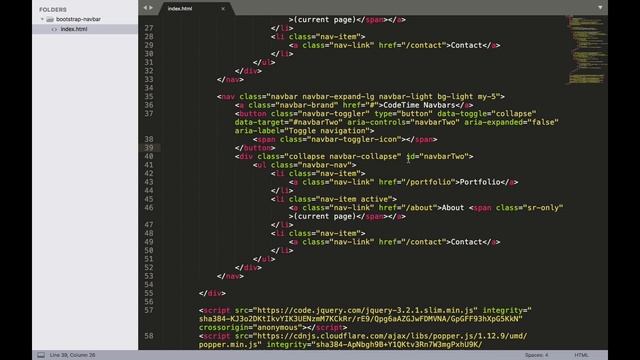The image size is (640, 360).
Task: Click the "/portfolio" href value
Action: pos(428,182)
